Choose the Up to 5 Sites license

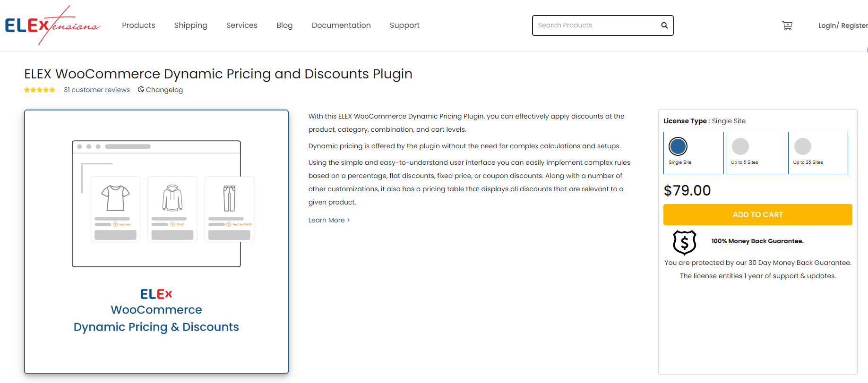pos(740,146)
